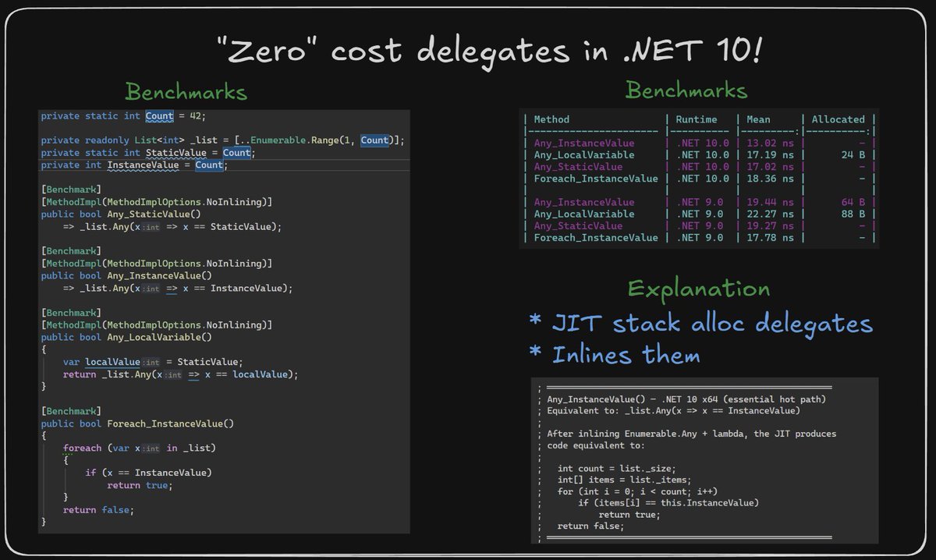Click .NET 10.0 runtime in the 18.36 ns row

tap(703, 179)
